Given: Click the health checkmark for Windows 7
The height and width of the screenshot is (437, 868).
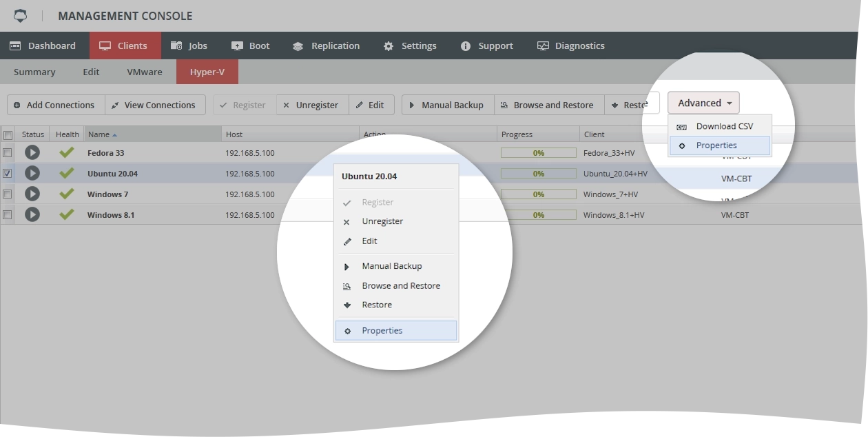Looking at the screenshot, I should (x=67, y=194).
